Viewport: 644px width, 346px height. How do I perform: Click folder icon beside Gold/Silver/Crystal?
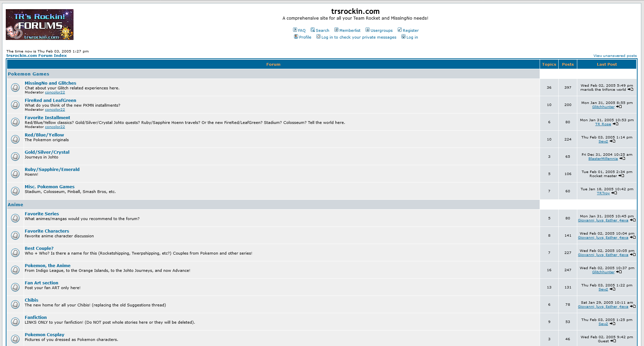click(15, 156)
